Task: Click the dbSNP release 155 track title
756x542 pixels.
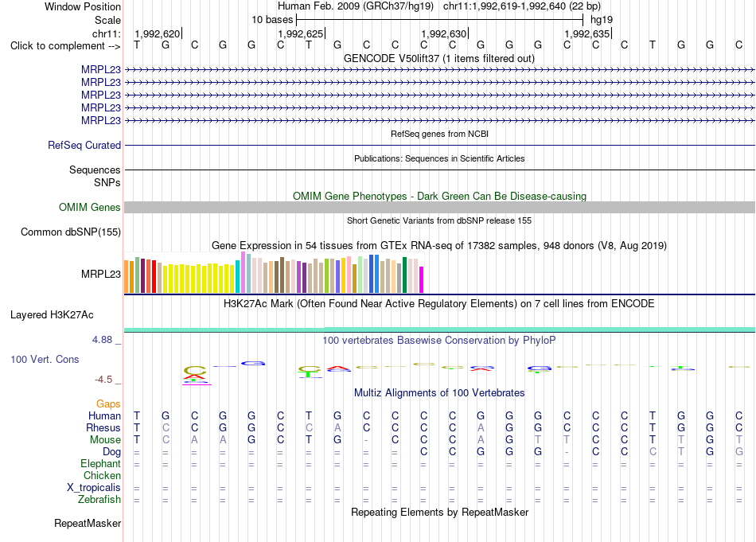Action: (438, 220)
